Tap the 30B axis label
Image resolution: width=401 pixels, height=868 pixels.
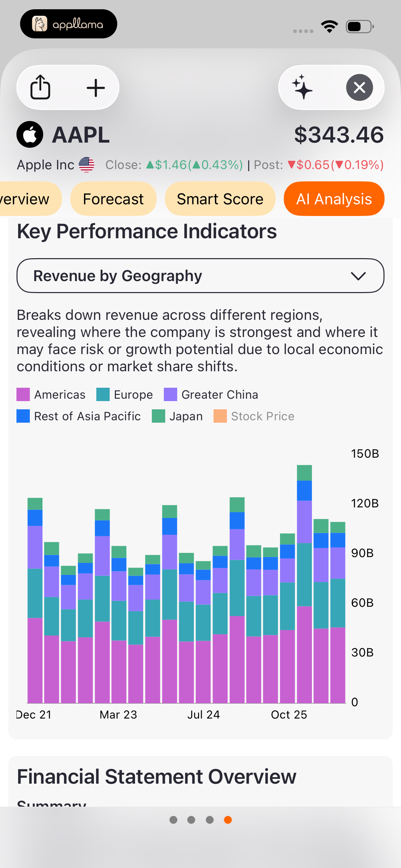tap(362, 652)
